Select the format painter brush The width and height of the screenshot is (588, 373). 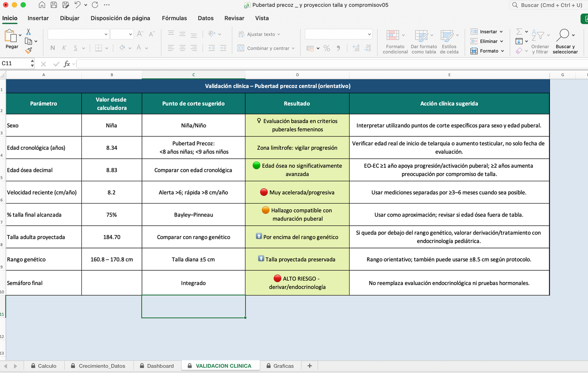(x=28, y=50)
